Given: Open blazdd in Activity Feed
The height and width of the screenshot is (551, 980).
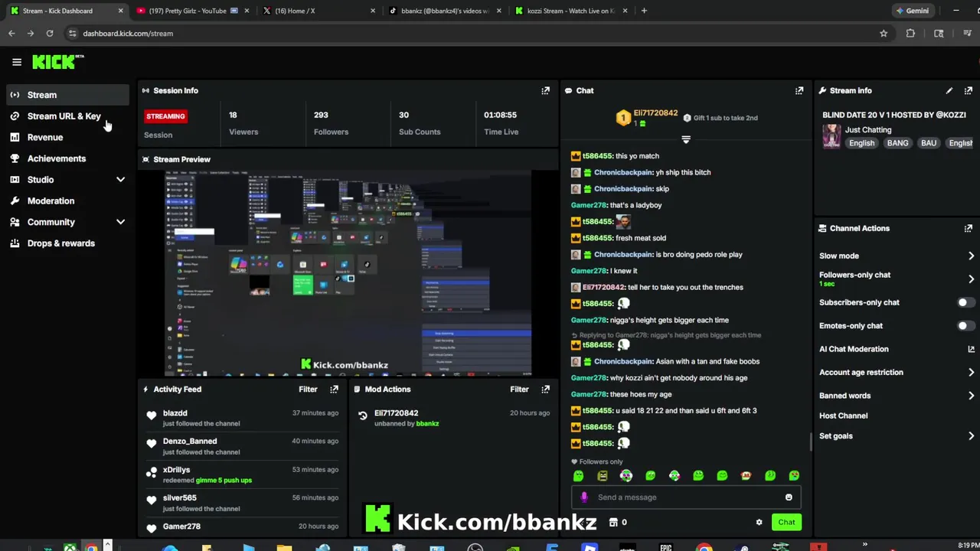Looking at the screenshot, I should click(x=175, y=413).
